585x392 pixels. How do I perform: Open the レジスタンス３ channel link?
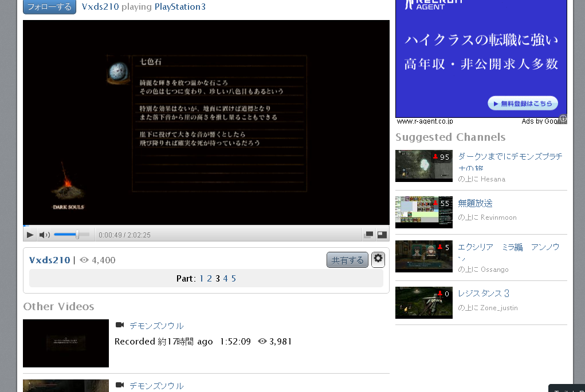483,293
